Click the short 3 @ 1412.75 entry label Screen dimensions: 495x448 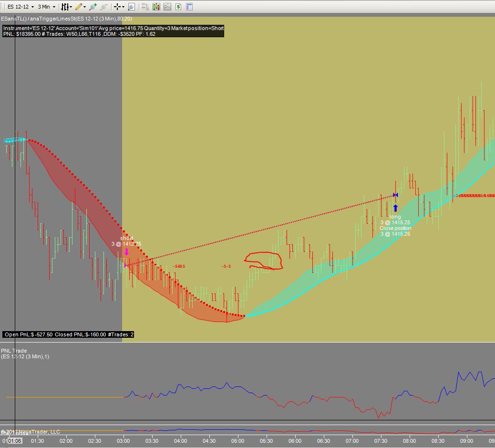point(126,241)
